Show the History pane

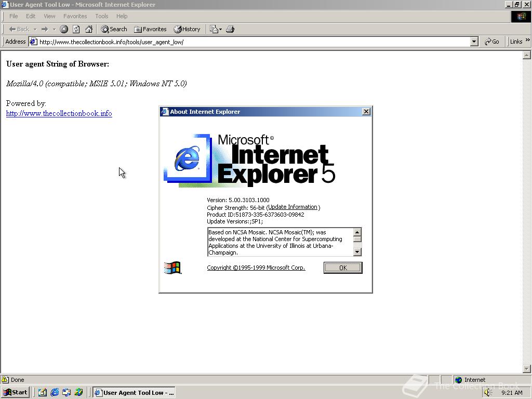click(x=187, y=29)
